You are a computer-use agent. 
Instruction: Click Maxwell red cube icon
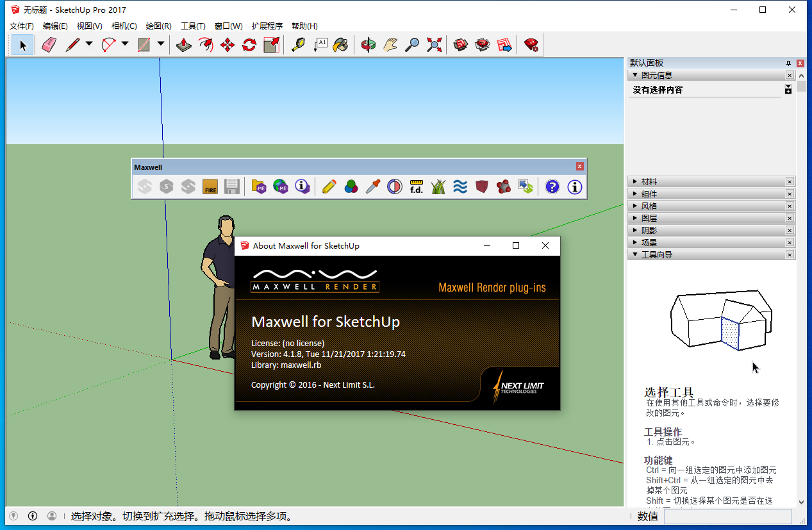[482, 186]
